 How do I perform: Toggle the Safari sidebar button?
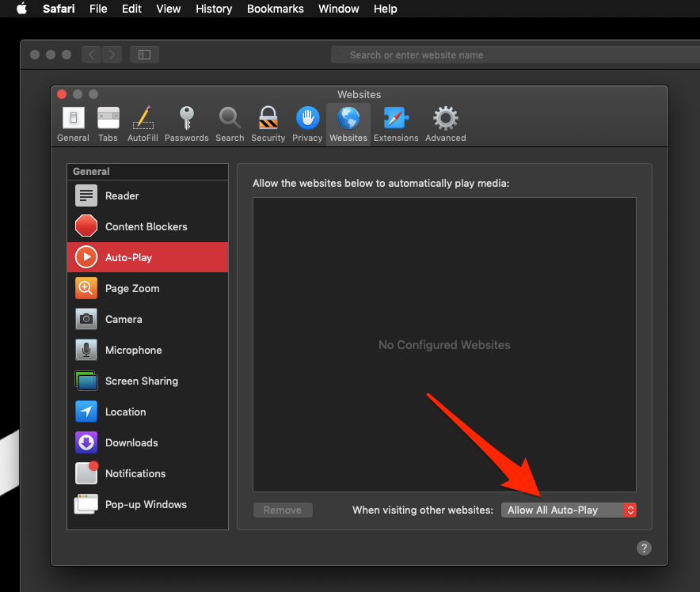click(144, 55)
